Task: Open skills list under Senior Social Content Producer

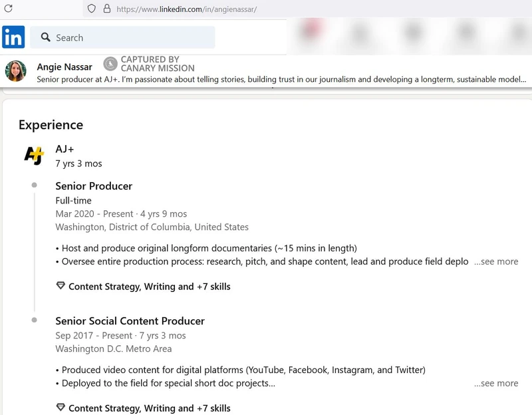Action: 149,408
